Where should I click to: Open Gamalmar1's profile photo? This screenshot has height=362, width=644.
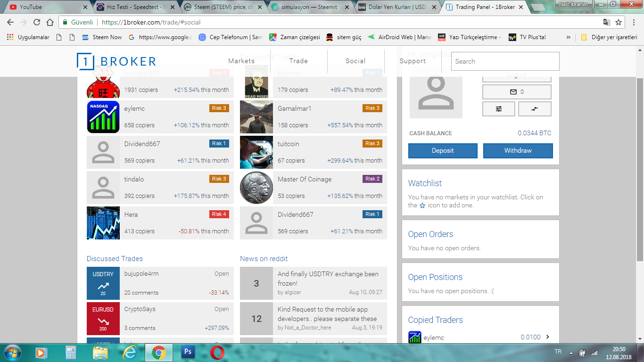[x=256, y=117]
